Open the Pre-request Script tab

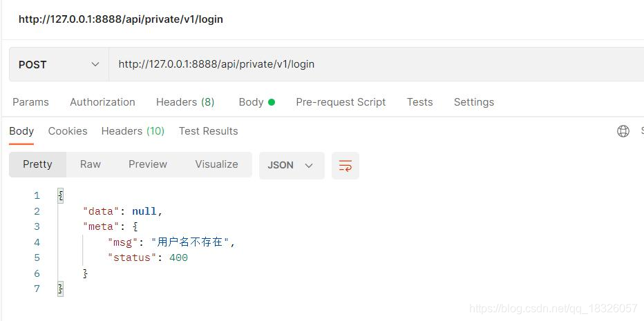341,102
